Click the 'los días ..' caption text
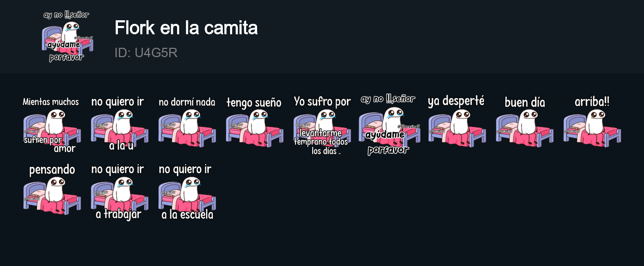This screenshot has height=266, width=644. [x=326, y=152]
